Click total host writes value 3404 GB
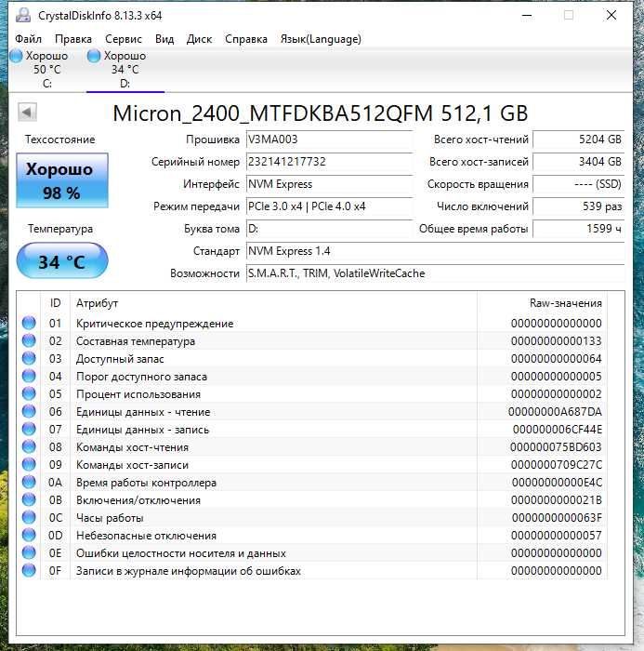 click(x=578, y=162)
